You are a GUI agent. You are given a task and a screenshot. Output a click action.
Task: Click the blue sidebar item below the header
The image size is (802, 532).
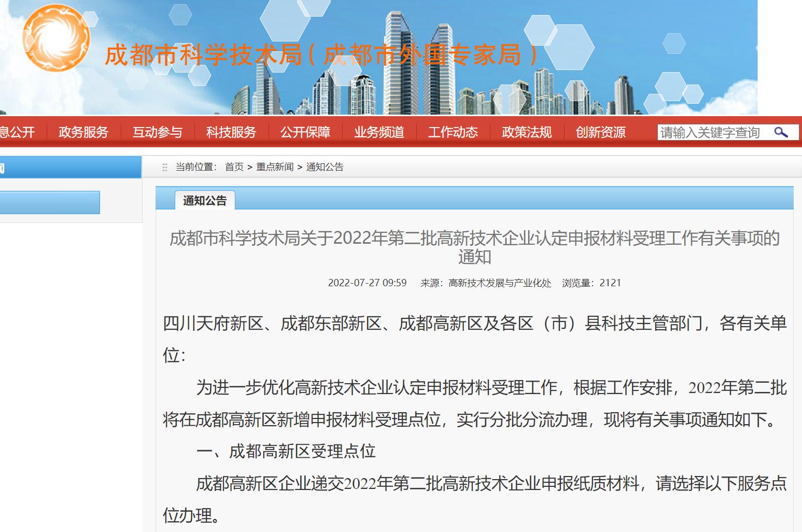50,202
